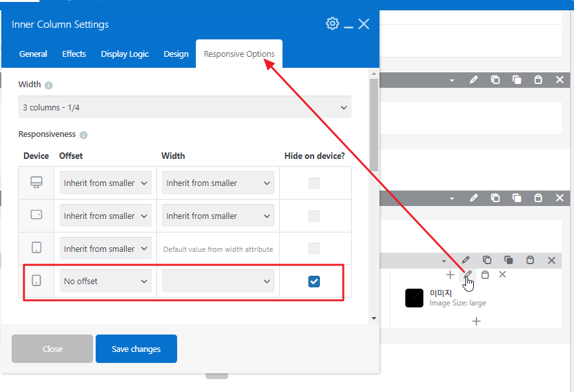The image size is (574, 392).
Task: Click the landscape tablet device icon
Action: pos(36,214)
